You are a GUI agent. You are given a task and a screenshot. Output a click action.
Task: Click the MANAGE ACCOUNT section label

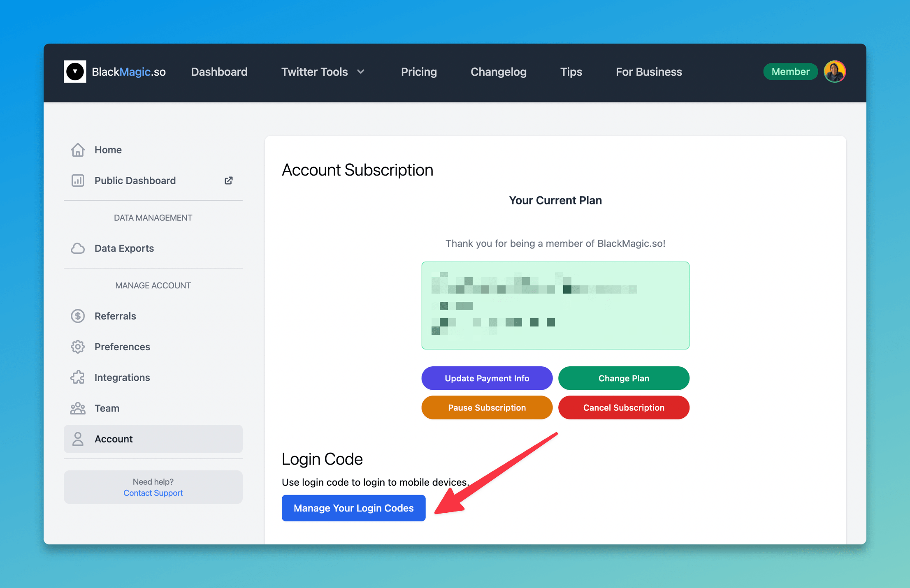(153, 285)
